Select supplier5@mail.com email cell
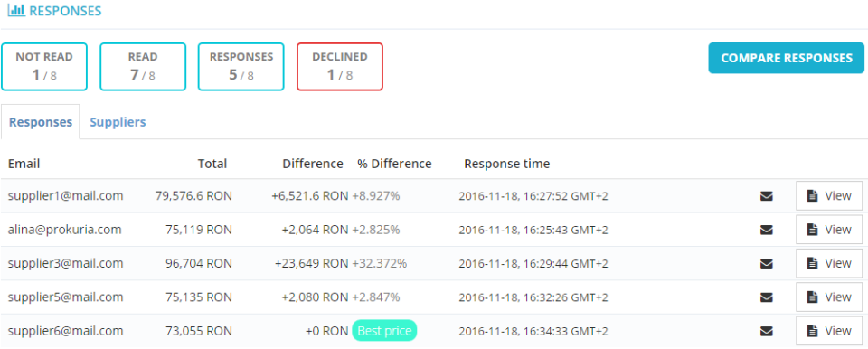The image size is (868, 349). [65, 297]
